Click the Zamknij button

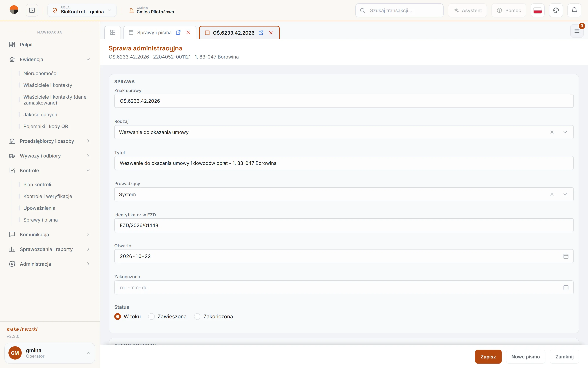(x=564, y=357)
